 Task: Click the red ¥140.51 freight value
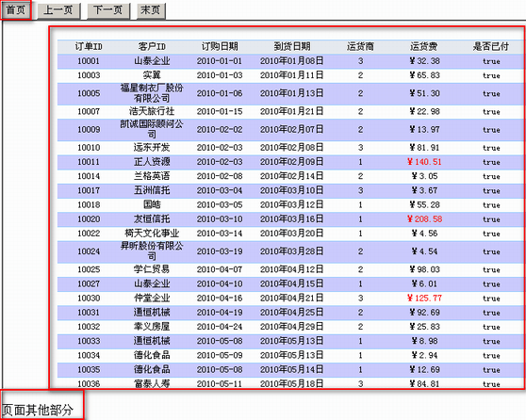424,162
